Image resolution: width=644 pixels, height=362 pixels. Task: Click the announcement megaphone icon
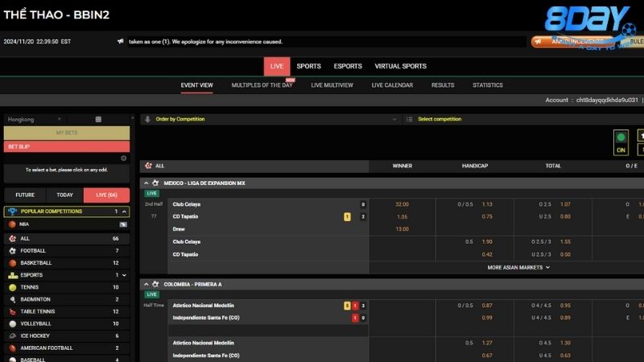click(x=120, y=41)
